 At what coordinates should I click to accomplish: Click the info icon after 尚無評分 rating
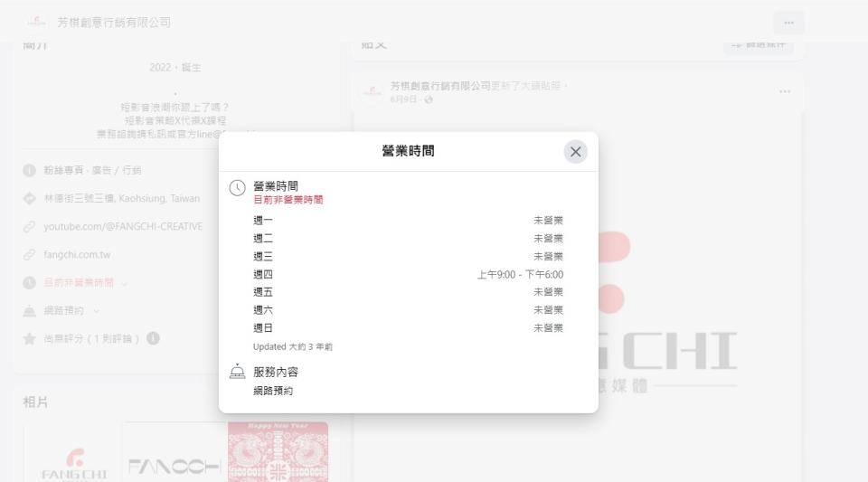[x=153, y=338]
